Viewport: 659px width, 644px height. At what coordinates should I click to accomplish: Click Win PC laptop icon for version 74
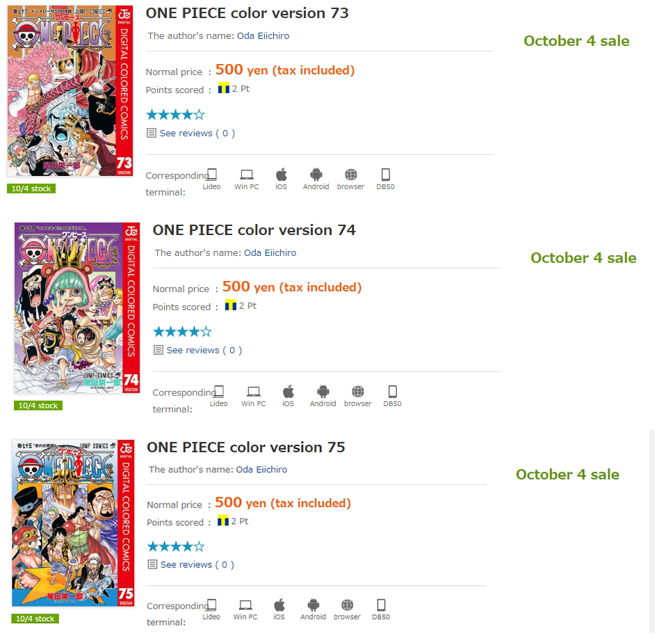254,392
